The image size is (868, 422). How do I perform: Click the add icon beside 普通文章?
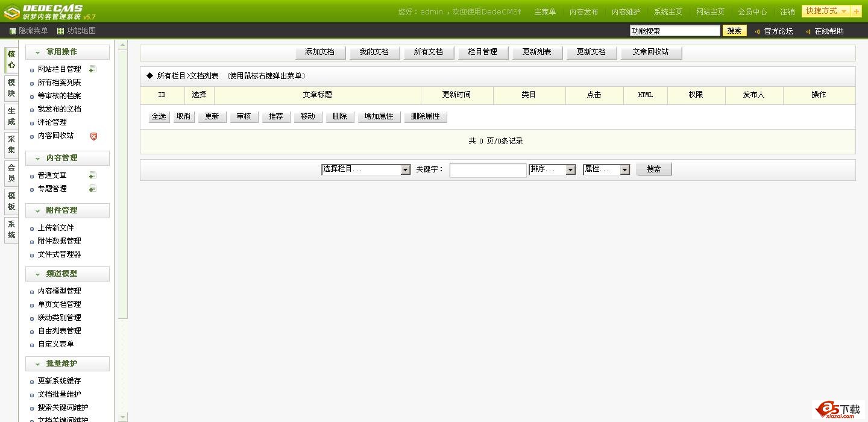click(93, 175)
